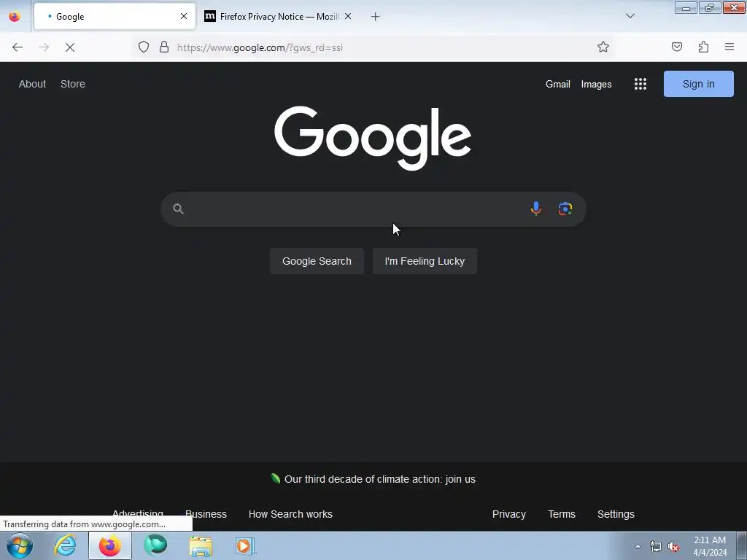This screenshot has width=747, height=560.
Task: Open the Business footer link
Action: (206, 514)
